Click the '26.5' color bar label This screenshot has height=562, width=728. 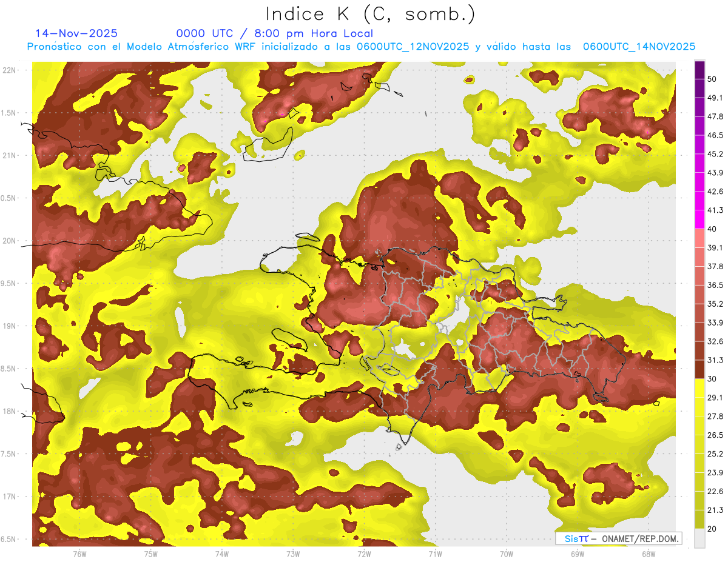715,435
